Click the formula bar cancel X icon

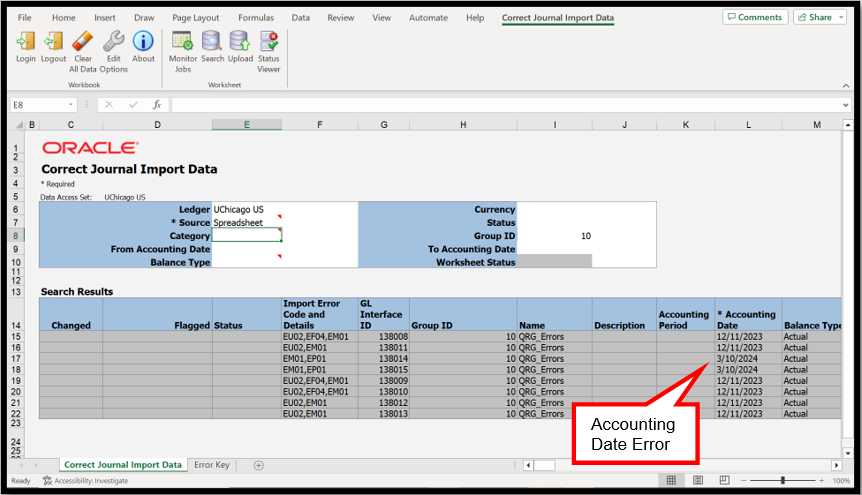click(x=109, y=104)
